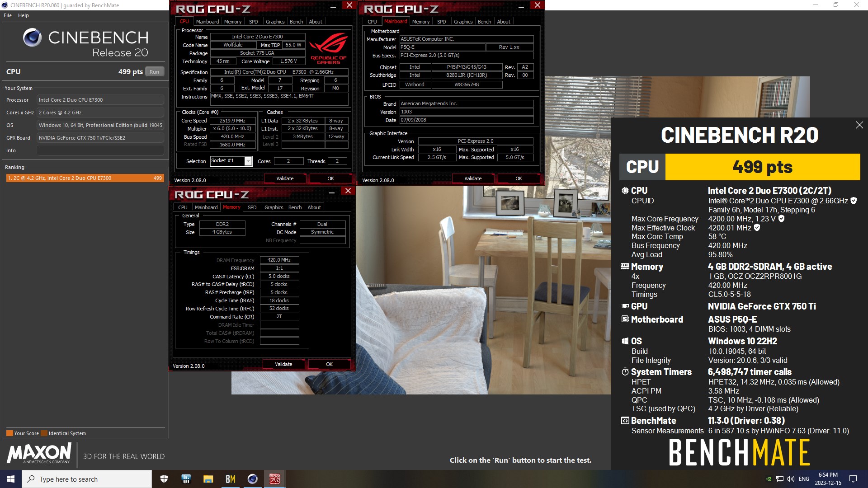Viewport: 868px width, 488px height.
Task: Open Windows Security shield in taskbar
Action: 164,479
